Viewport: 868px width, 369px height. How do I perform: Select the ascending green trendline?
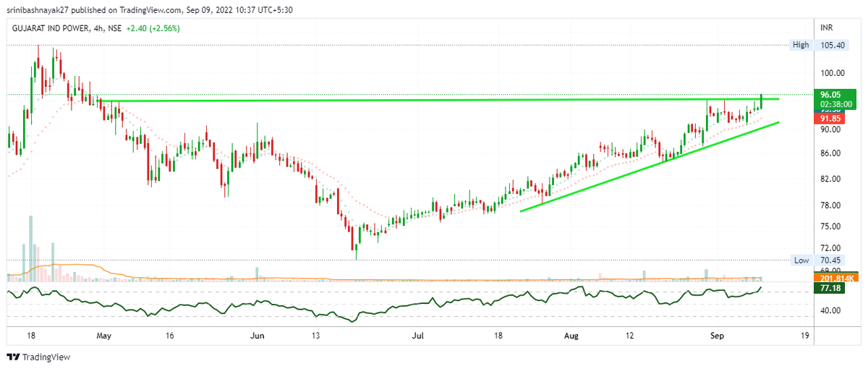tap(650, 166)
